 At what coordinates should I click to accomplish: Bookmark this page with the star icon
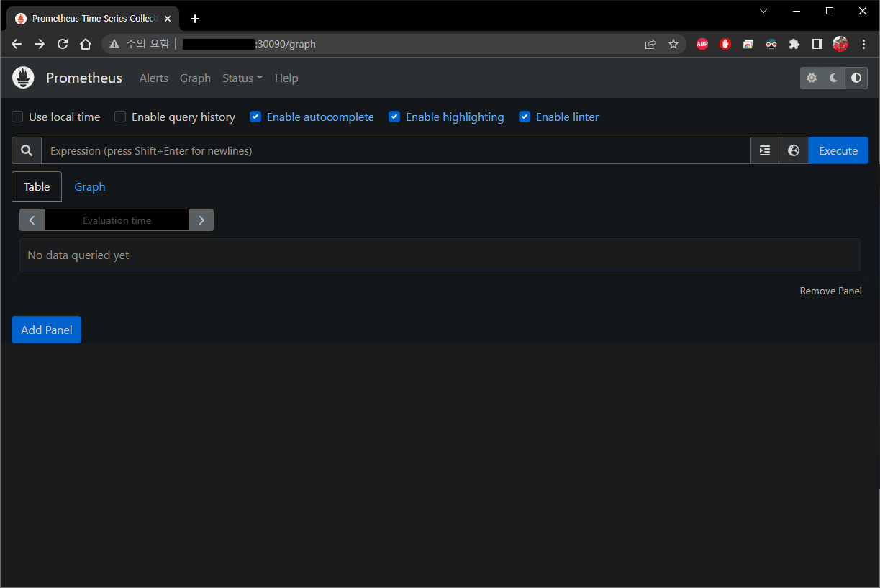673,44
